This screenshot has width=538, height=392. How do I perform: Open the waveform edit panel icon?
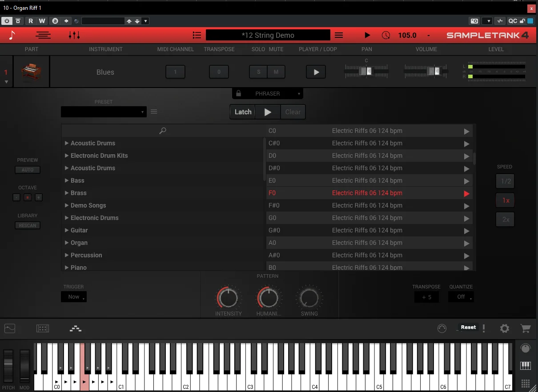click(10, 328)
